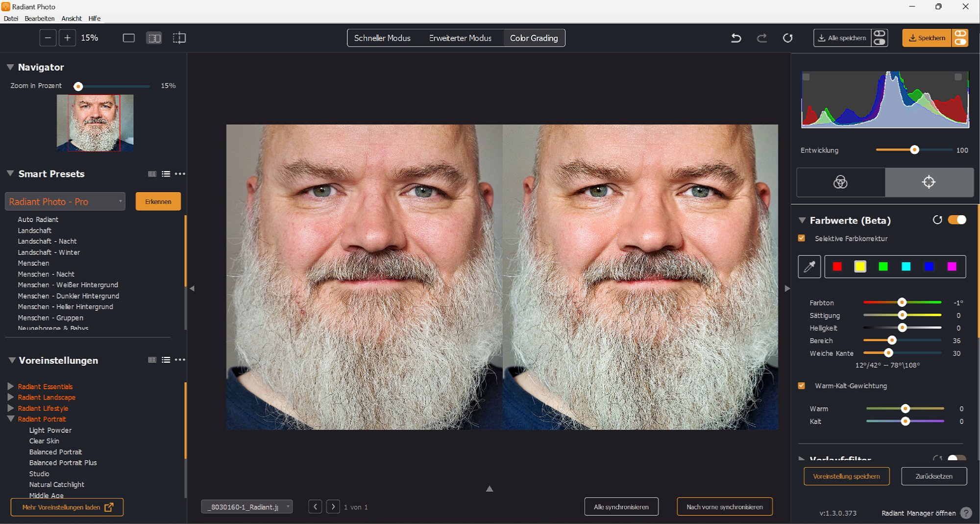980x524 pixels.
Task: Switch to Schneller Modus tab
Action: point(382,38)
